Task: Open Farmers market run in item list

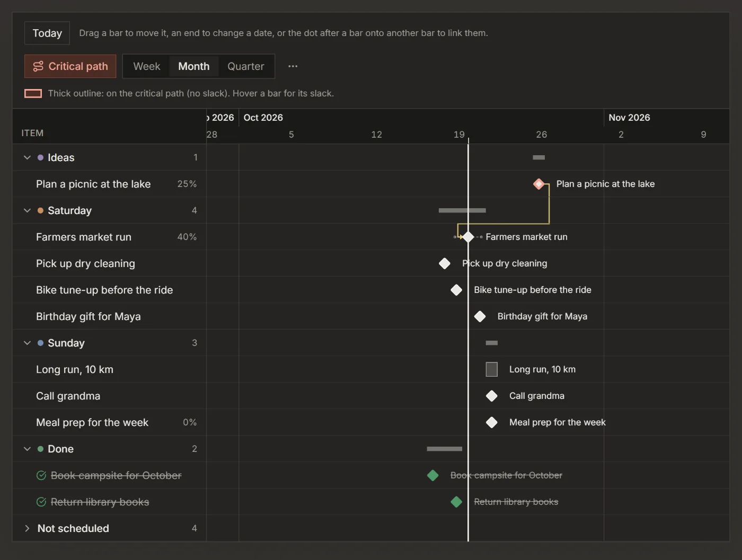Action: 109,237
